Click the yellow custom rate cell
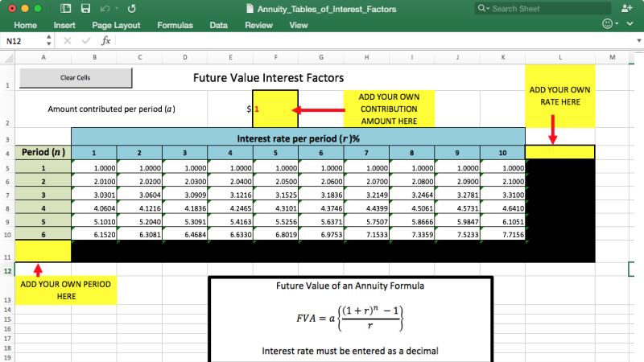The height and width of the screenshot is (362, 644). pos(559,152)
